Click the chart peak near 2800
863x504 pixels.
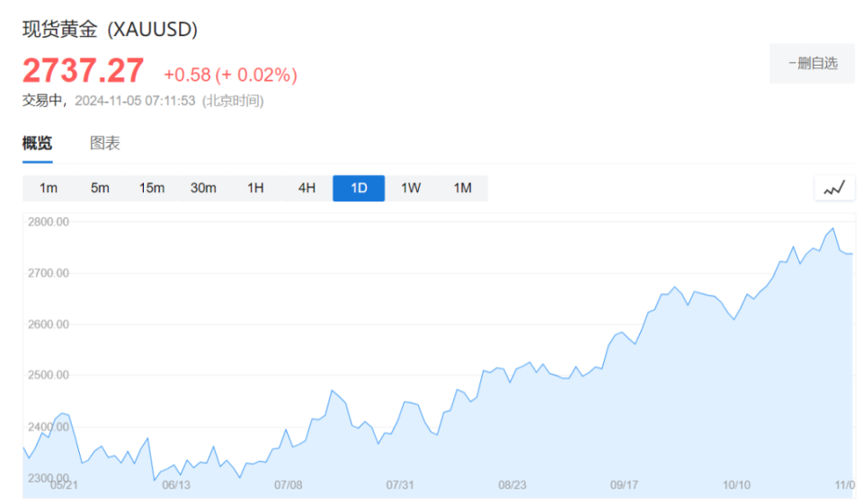pos(832,229)
